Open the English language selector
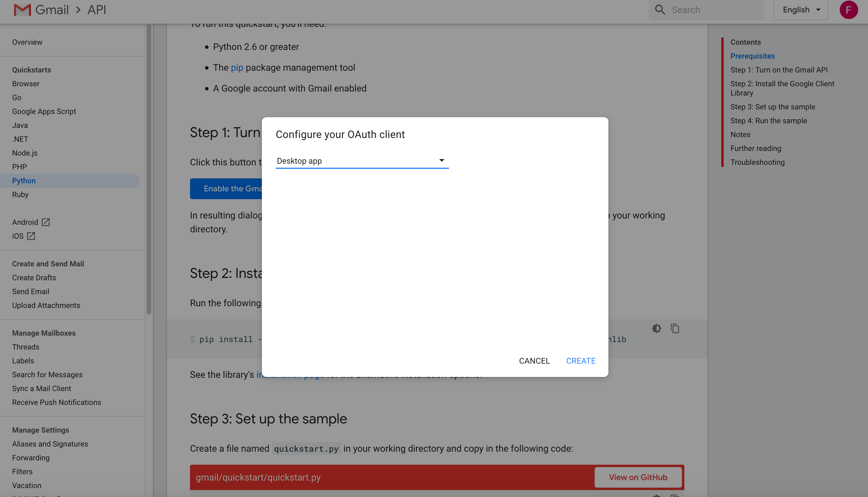This screenshot has width=868, height=497. (x=800, y=10)
